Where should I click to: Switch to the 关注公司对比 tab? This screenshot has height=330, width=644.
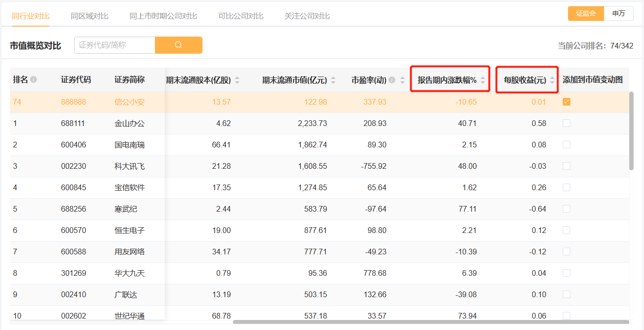[307, 16]
